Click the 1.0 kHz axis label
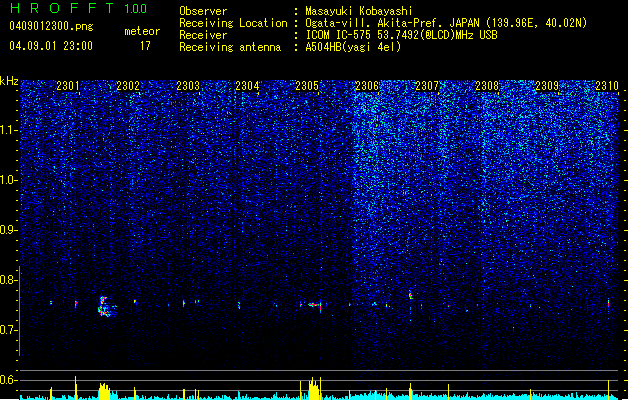The image size is (629, 400). click(9, 180)
